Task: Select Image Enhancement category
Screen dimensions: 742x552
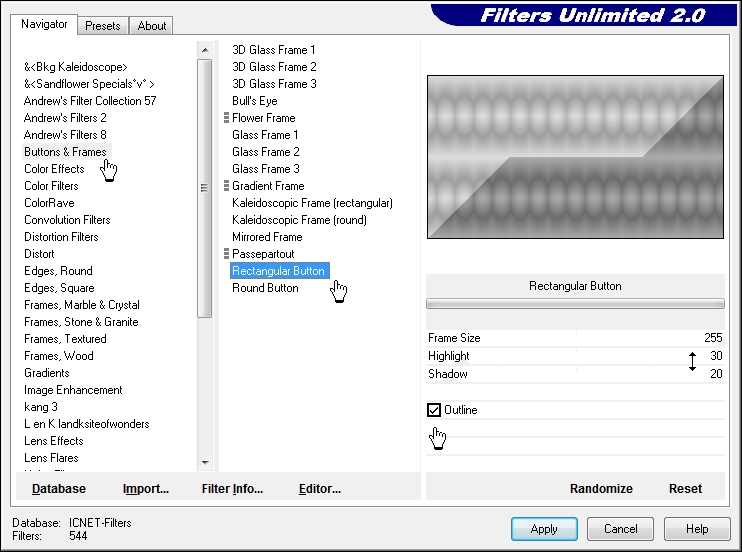Action: [x=73, y=391]
